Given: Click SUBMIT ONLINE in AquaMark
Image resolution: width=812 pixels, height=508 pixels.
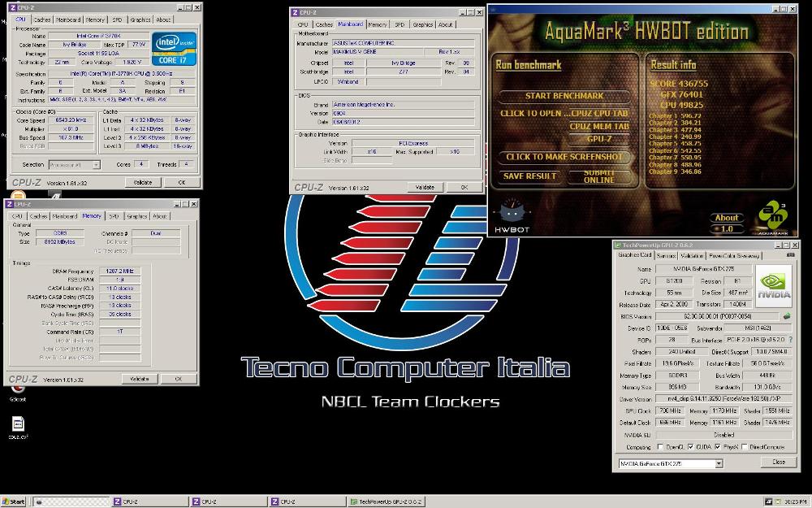Looking at the screenshot, I should pos(599,176).
